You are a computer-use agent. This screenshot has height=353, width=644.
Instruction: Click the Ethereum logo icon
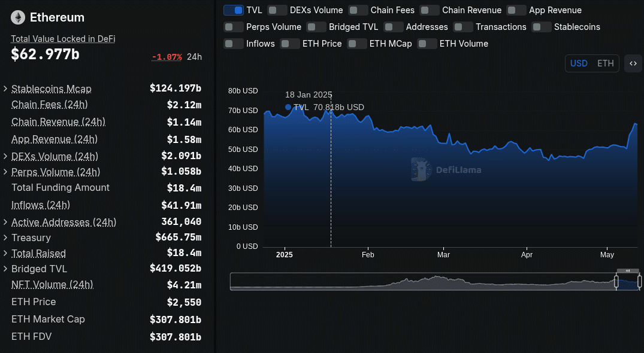(18, 17)
